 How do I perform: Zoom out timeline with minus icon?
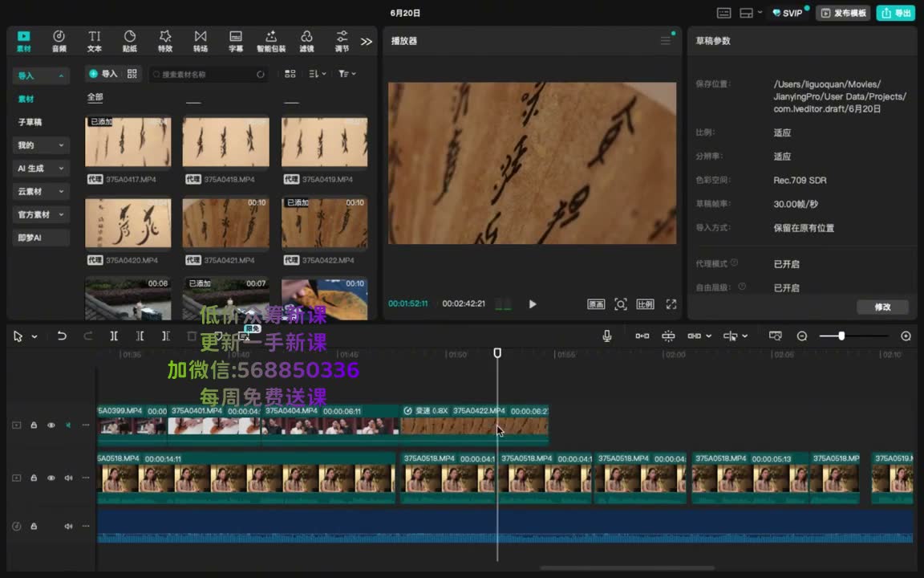pyautogui.click(x=802, y=336)
